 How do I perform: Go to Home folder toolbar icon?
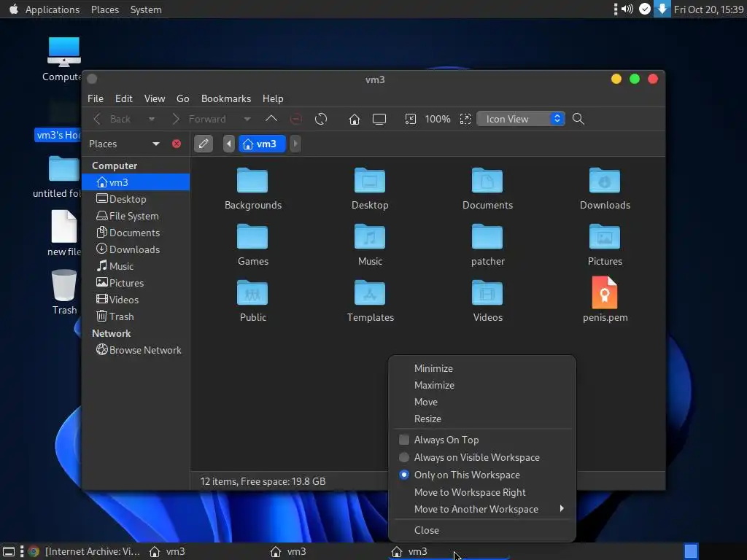[x=354, y=119]
